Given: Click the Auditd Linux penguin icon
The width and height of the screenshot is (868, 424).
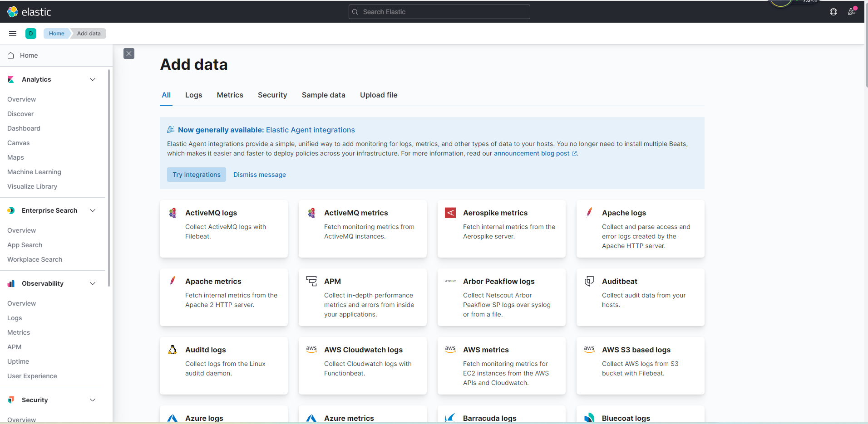Looking at the screenshot, I should tap(173, 350).
